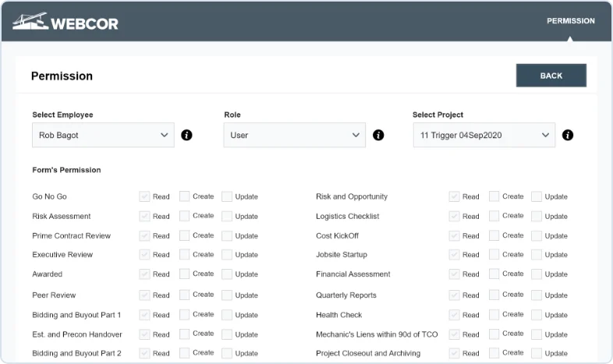Open the Permission tab in header
Viewport: 613px width, 364px height.
[x=570, y=21]
